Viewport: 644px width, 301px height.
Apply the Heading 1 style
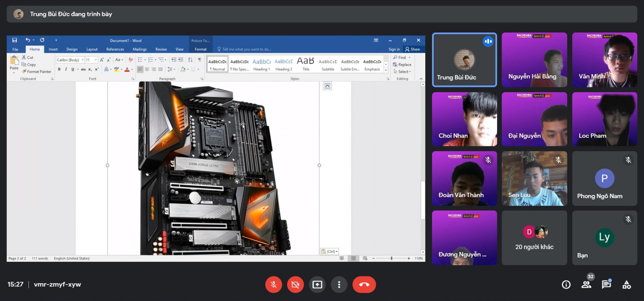pos(261,64)
